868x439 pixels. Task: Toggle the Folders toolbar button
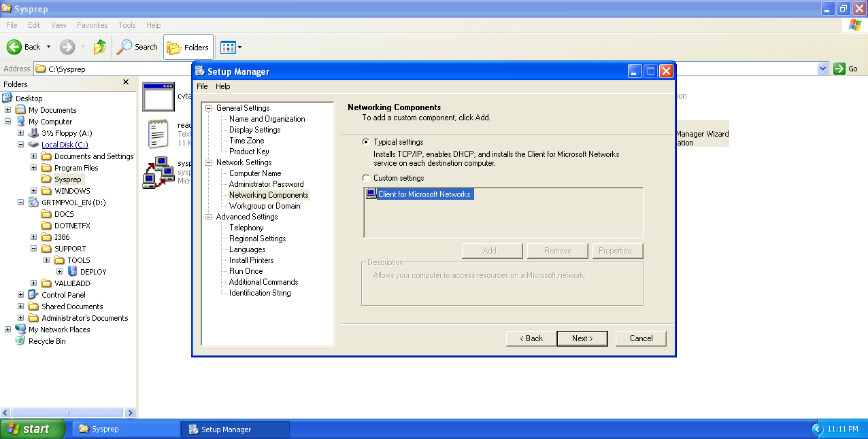tap(188, 48)
